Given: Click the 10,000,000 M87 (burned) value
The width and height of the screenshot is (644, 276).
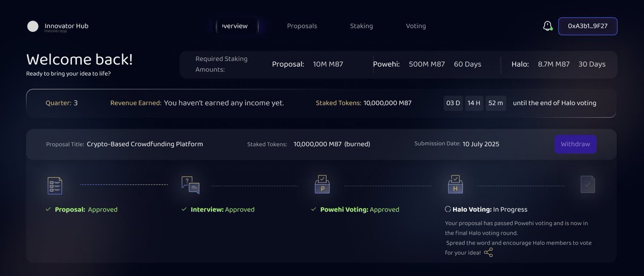Looking at the screenshot, I should 332,144.
